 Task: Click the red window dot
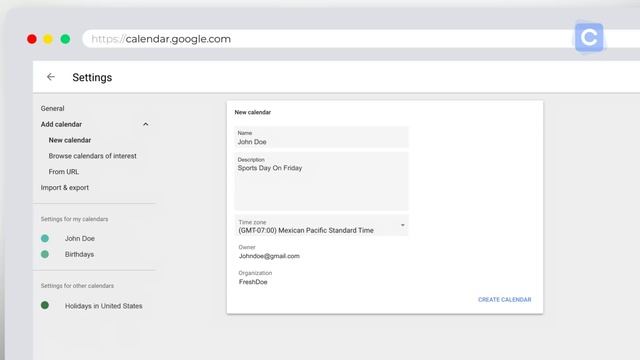click(x=32, y=39)
